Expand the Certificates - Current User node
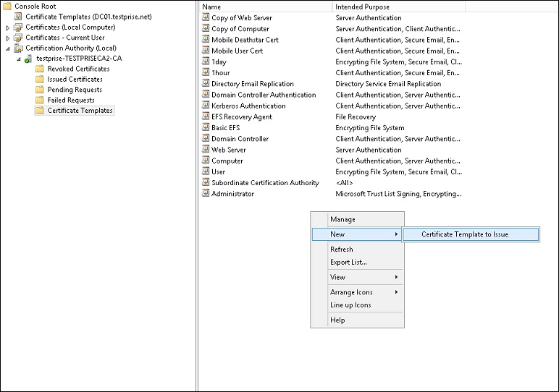Viewport: 559px width, 392px height. [8, 38]
